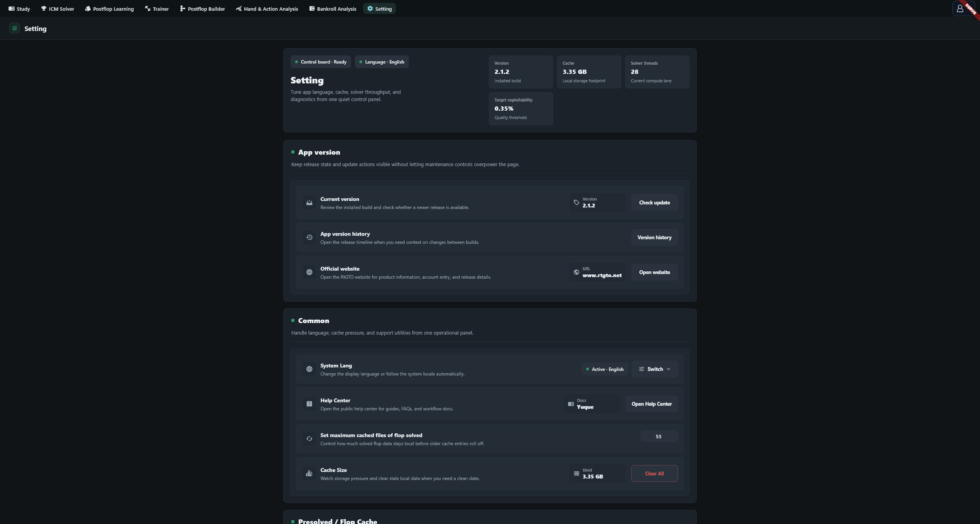The image size is (980, 524).
Task: Click the Official website globe icon
Action: (x=309, y=272)
